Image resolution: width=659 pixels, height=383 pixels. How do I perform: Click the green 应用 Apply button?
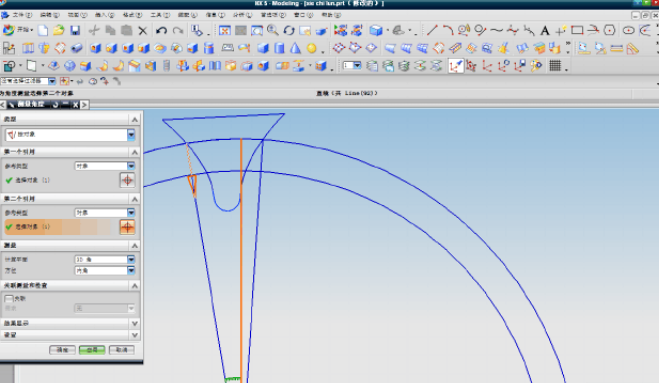[92, 350]
